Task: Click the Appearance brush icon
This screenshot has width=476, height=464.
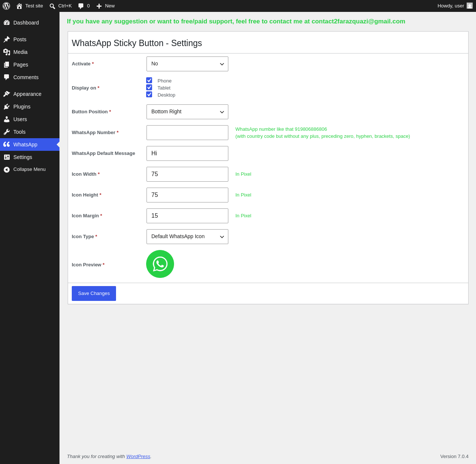Action: (x=7, y=94)
